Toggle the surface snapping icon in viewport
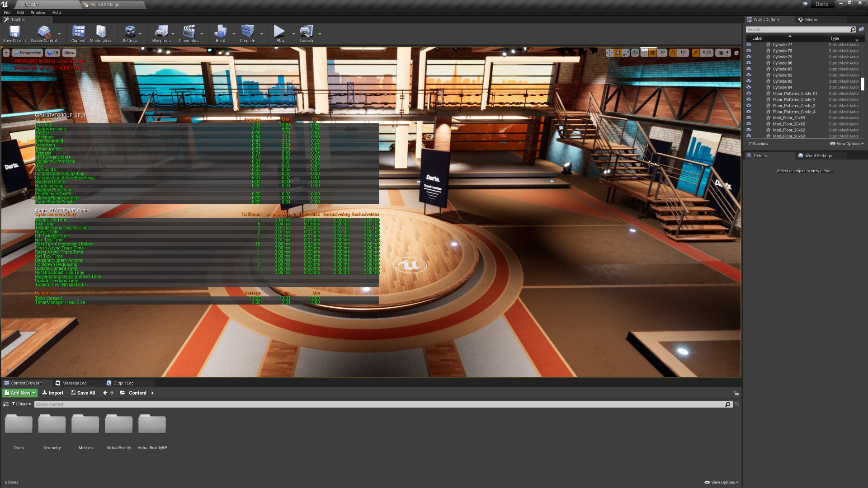 click(644, 53)
